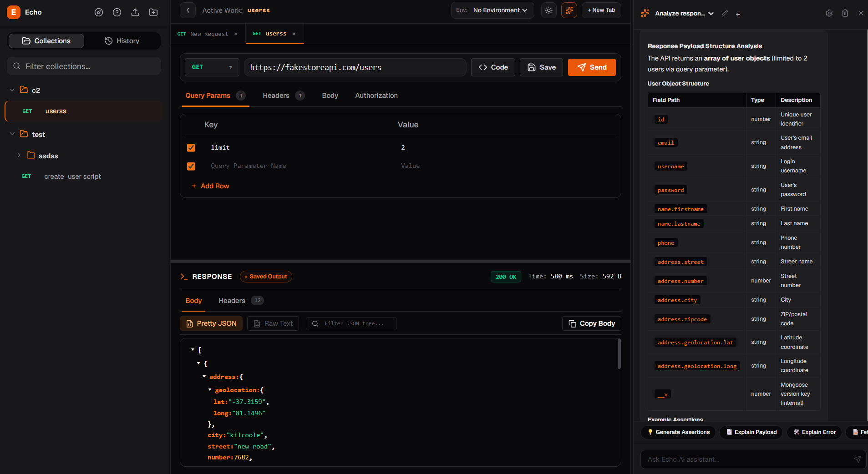Viewport: 868px width, 474px height.
Task: Select the userss request in c2
Action: point(84,111)
